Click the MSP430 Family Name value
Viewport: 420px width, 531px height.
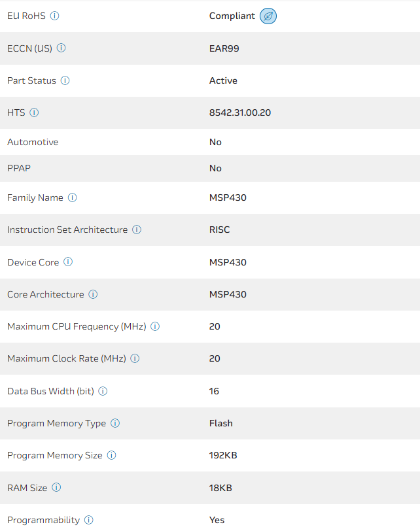pos(228,197)
